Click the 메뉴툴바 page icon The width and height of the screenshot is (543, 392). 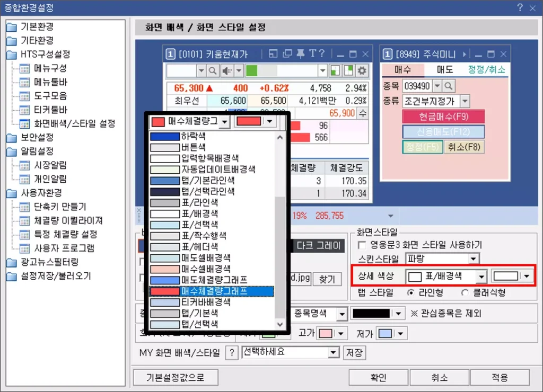(x=24, y=82)
